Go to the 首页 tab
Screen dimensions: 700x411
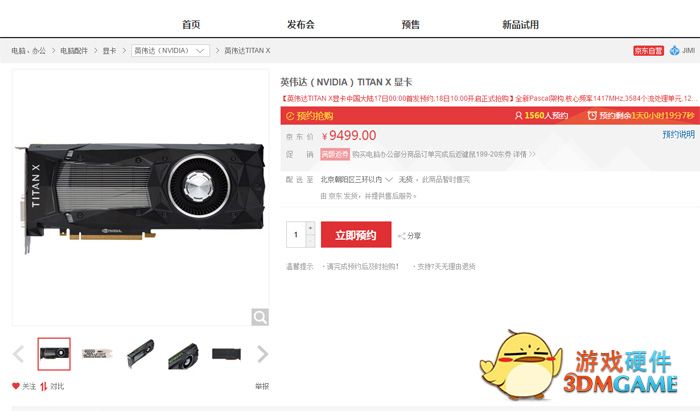[191, 25]
